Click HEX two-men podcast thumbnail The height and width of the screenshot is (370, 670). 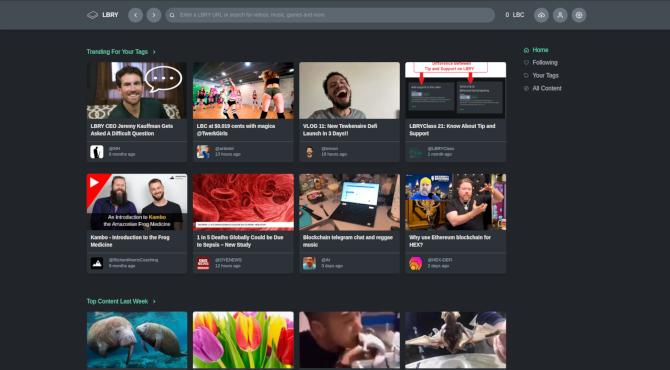coord(455,202)
